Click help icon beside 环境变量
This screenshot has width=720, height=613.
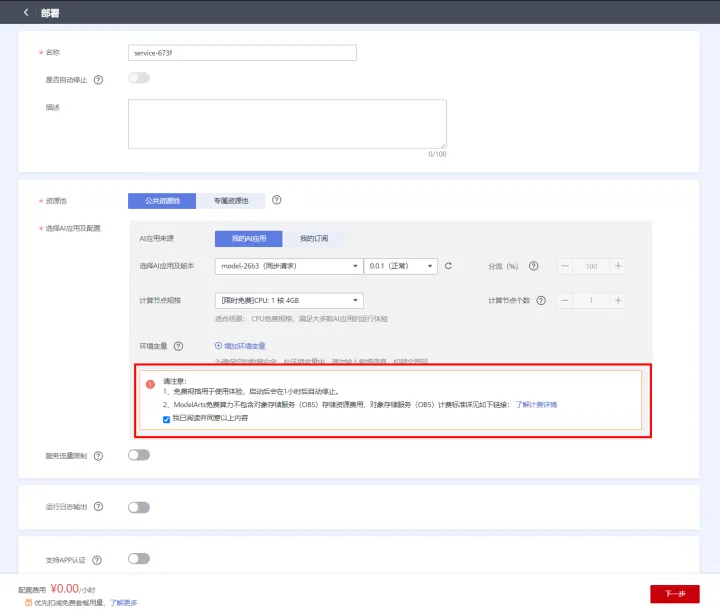[178, 346]
